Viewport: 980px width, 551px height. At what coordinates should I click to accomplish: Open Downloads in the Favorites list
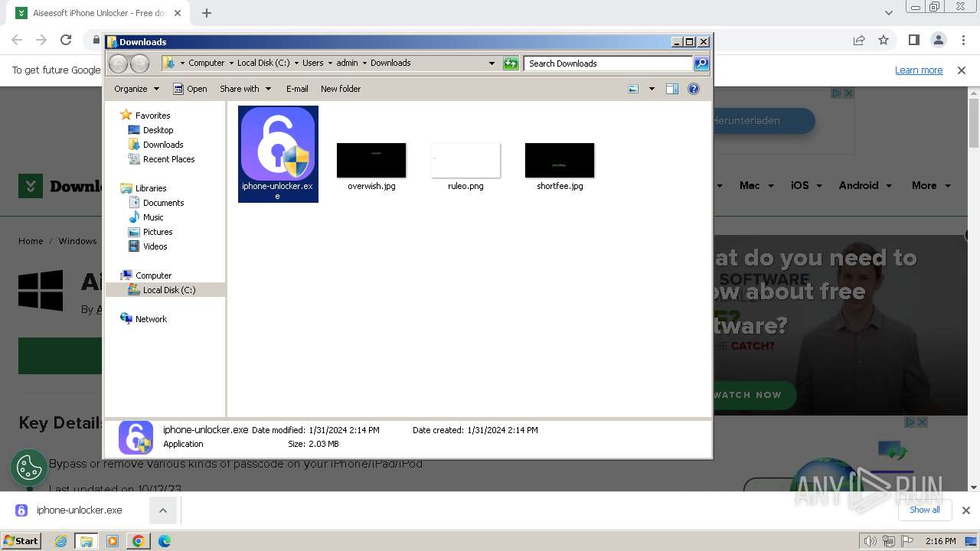[x=163, y=145]
